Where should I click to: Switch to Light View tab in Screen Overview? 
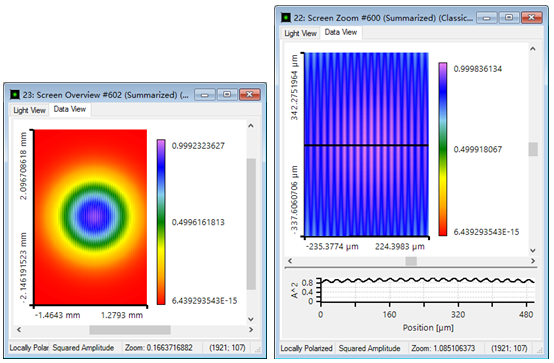tap(29, 110)
